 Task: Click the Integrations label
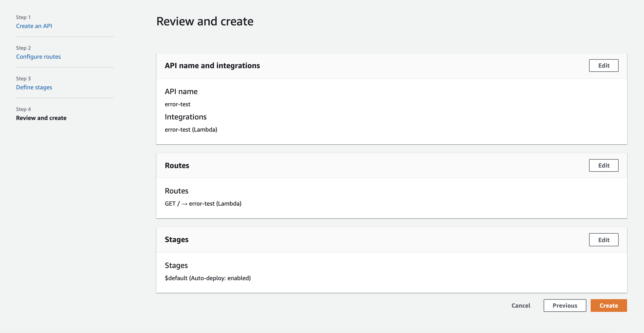[186, 117]
